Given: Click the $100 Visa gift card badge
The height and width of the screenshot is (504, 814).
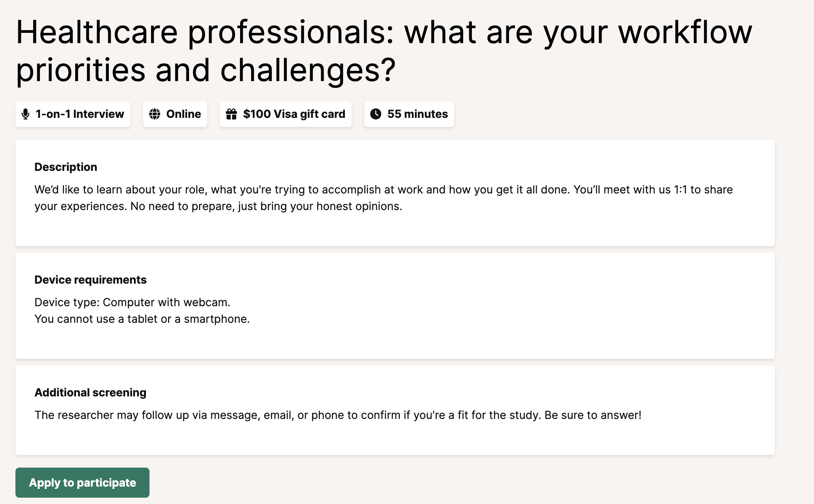Looking at the screenshot, I should click(286, 114).
